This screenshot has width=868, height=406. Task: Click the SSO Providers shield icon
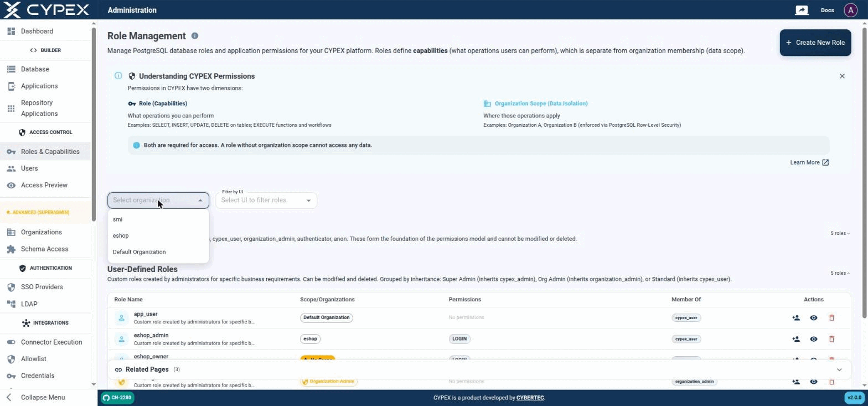[11, 287]
